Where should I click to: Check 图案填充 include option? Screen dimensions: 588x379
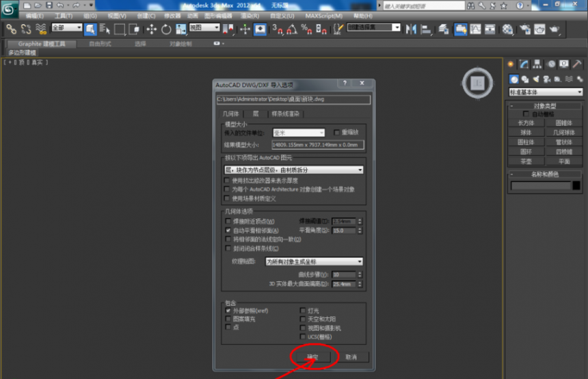click(x=228, y=319)
